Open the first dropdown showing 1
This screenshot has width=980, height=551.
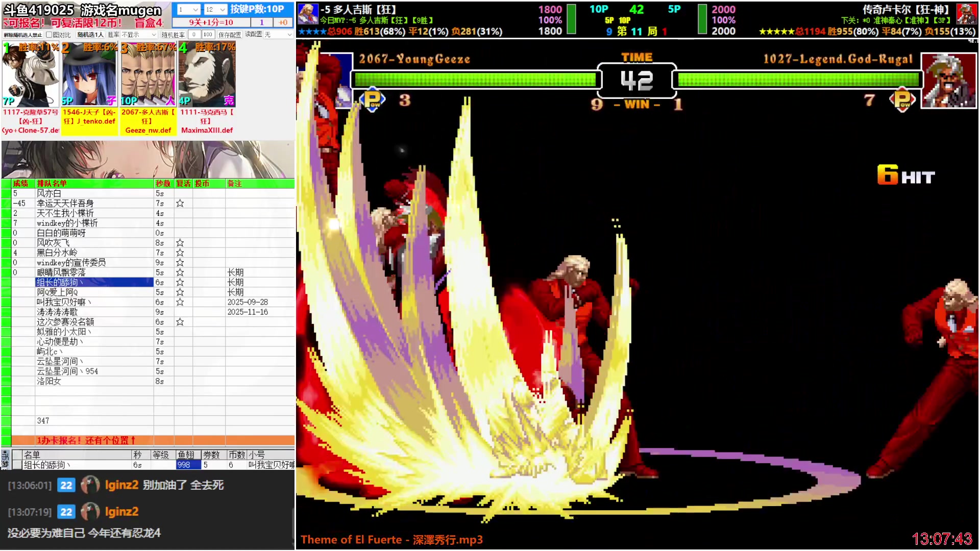(x=188, y=9)
